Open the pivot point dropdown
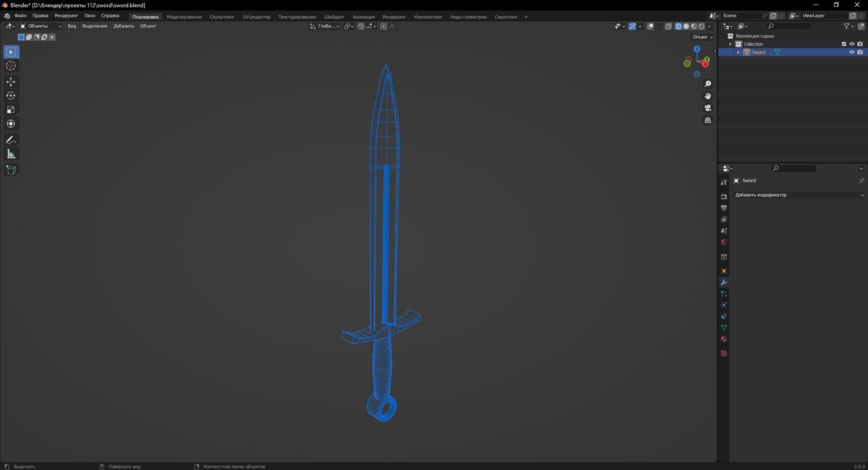Screen dimensions: 868x470 (x=349, y=26)
